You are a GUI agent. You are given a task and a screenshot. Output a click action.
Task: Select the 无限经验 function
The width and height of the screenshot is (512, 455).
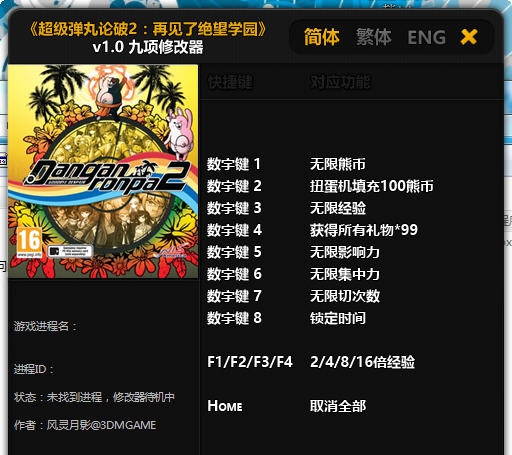pos(338,208)
